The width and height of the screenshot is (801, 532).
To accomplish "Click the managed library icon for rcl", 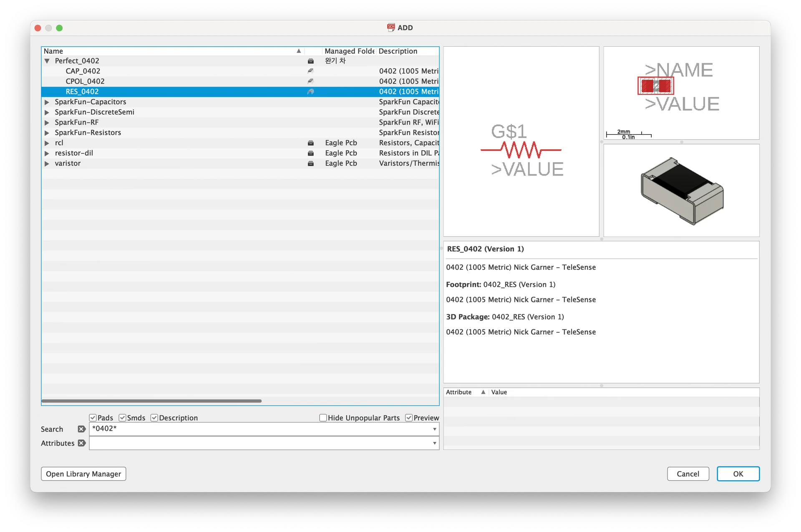I will (x=310, y=143).
